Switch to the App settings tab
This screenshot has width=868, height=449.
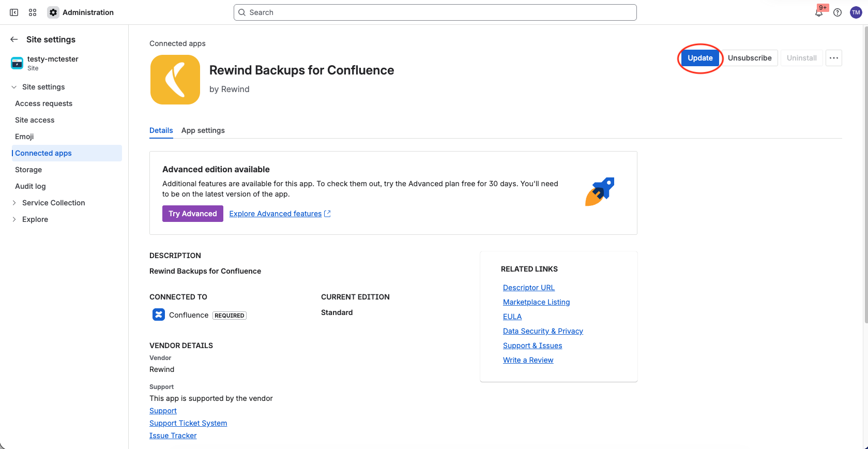click(203, 130)
